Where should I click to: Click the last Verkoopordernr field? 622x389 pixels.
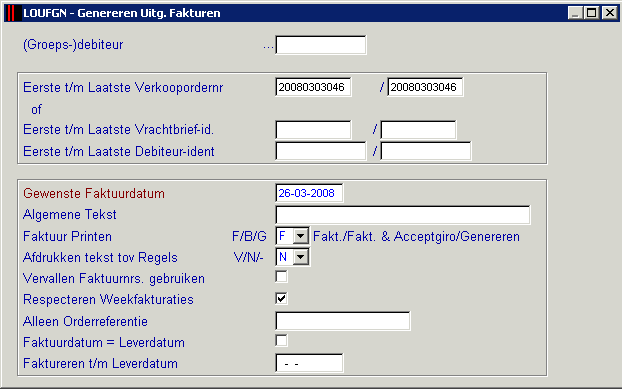pos(425,87)
